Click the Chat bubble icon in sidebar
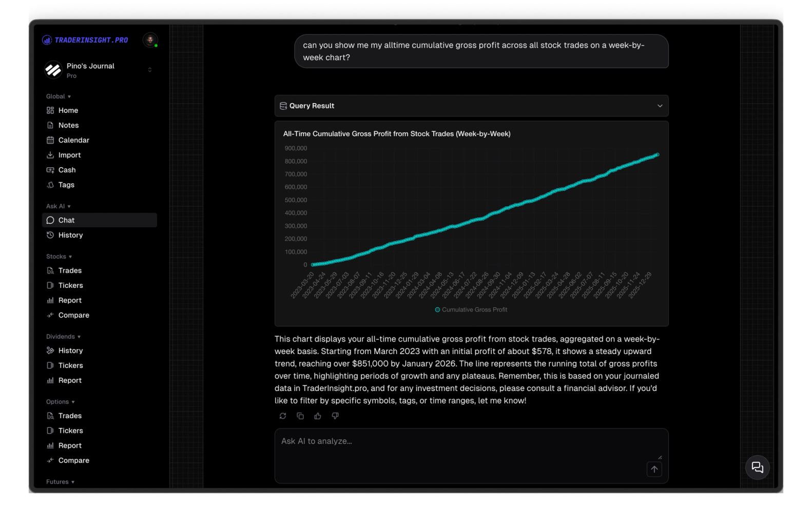 [x=50, y=220]
